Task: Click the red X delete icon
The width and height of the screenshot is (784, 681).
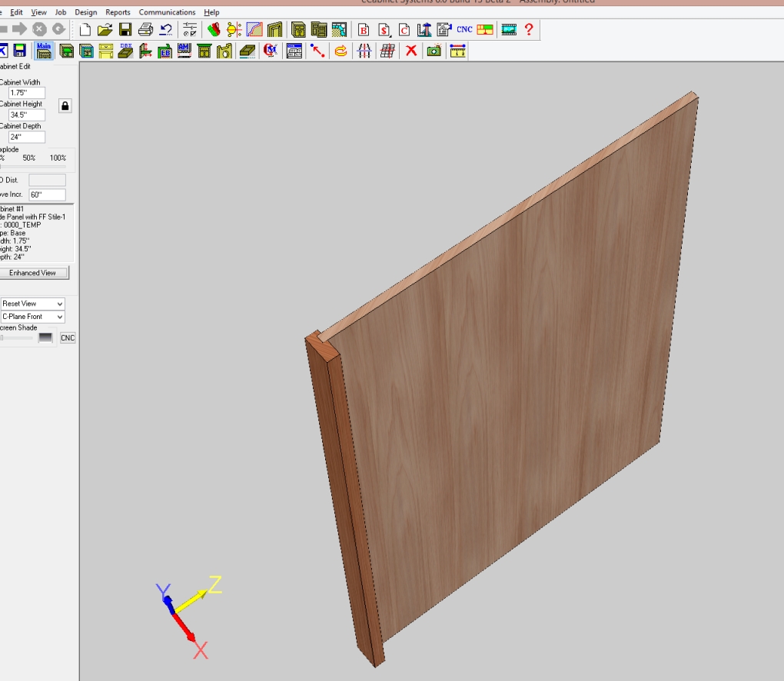Action: pos(411,51)
